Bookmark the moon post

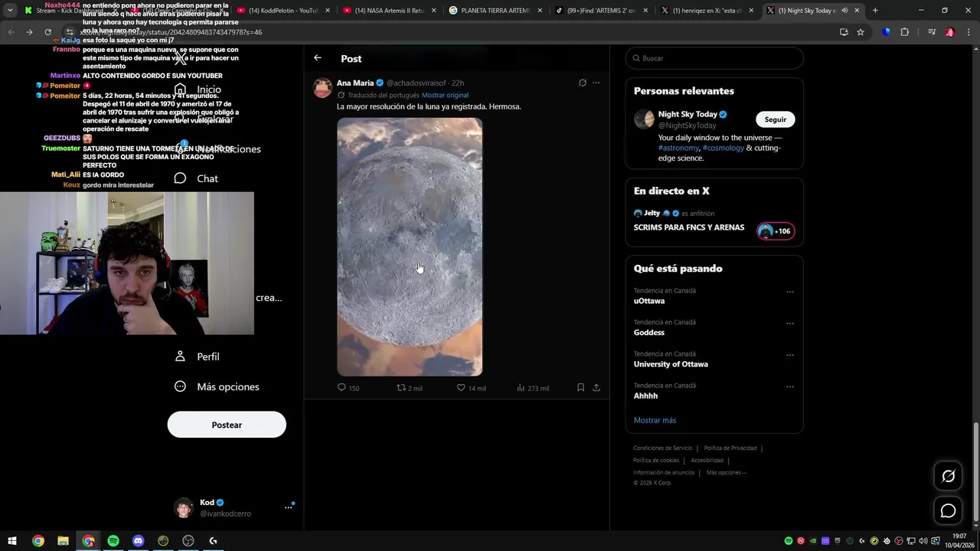coord(580,388)
